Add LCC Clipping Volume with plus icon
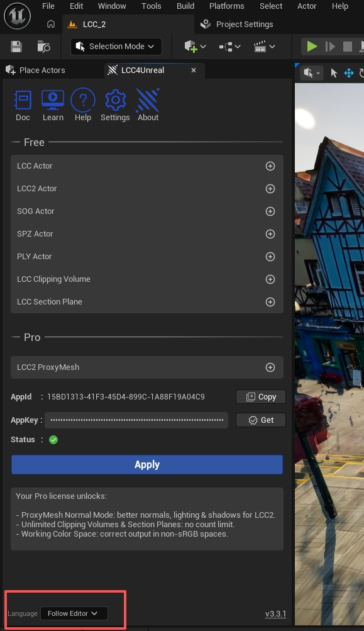Image resolution: width=364 pixels, height=631 pixels. click(x=270, y=279)
